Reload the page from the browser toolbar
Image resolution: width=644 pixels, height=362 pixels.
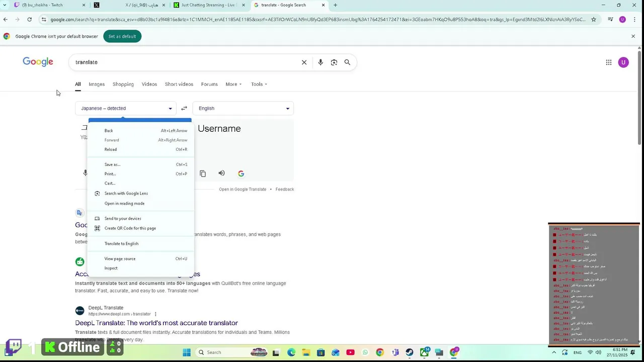[x=30, y=20]
